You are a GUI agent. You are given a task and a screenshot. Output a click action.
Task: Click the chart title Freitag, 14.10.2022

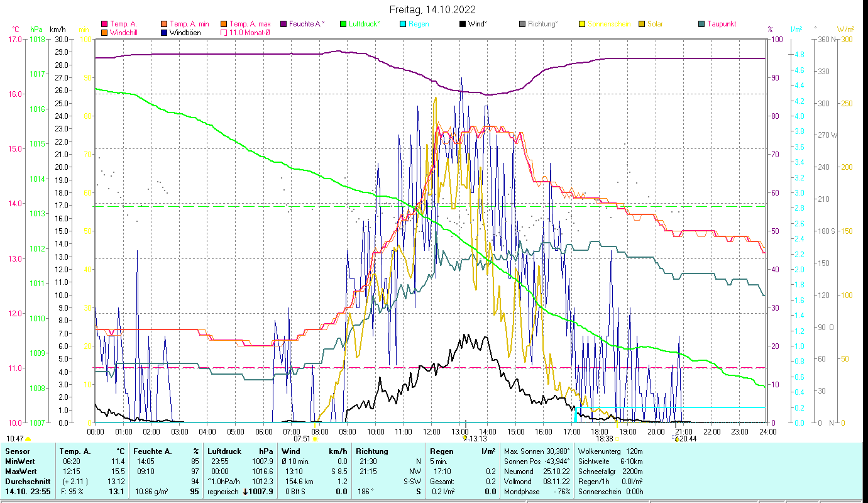[x=432, y=9]
